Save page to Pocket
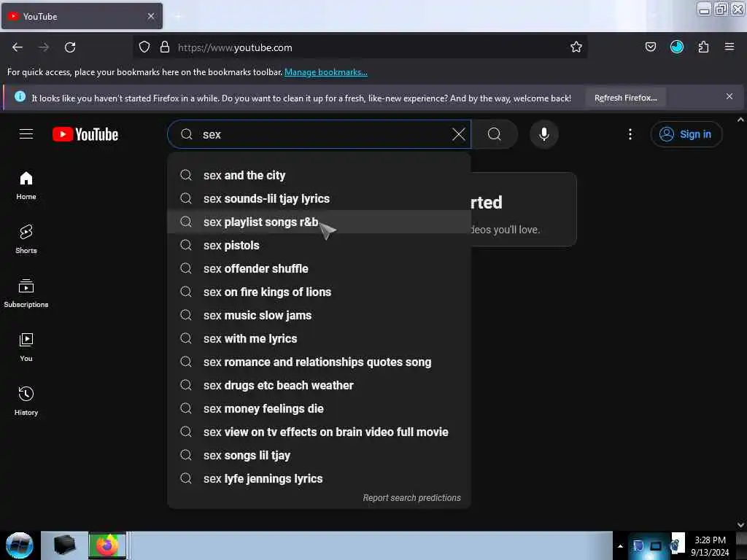747x560 pixels. pyautogui.click(x=650, y=47)
